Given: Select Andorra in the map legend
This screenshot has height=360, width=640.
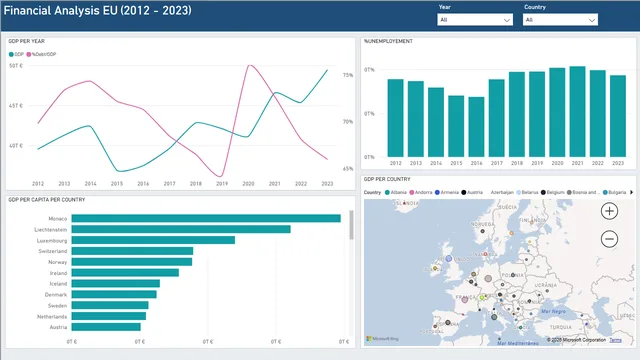Looking at the screenshot, I should point(420,192).
